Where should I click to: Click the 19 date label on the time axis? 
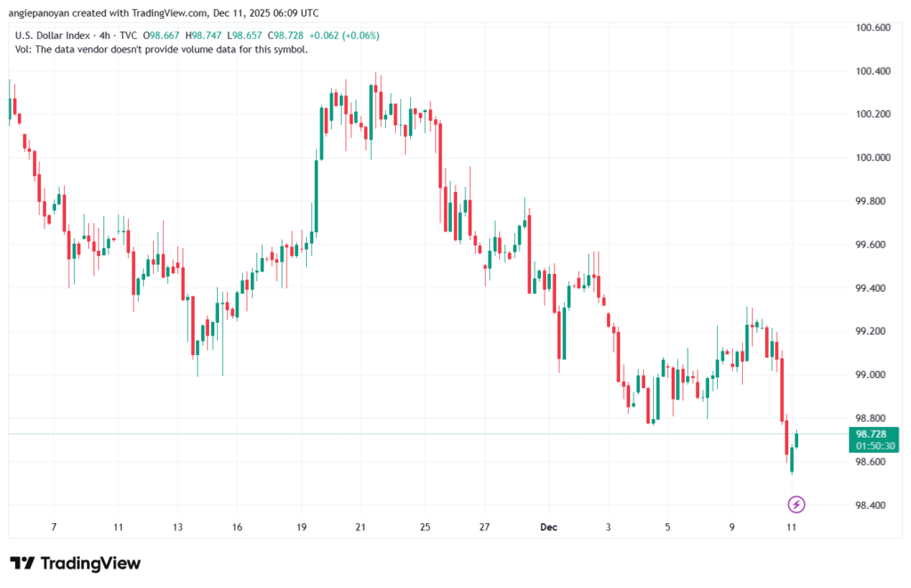pyautogui.click(x=302, y=528)
